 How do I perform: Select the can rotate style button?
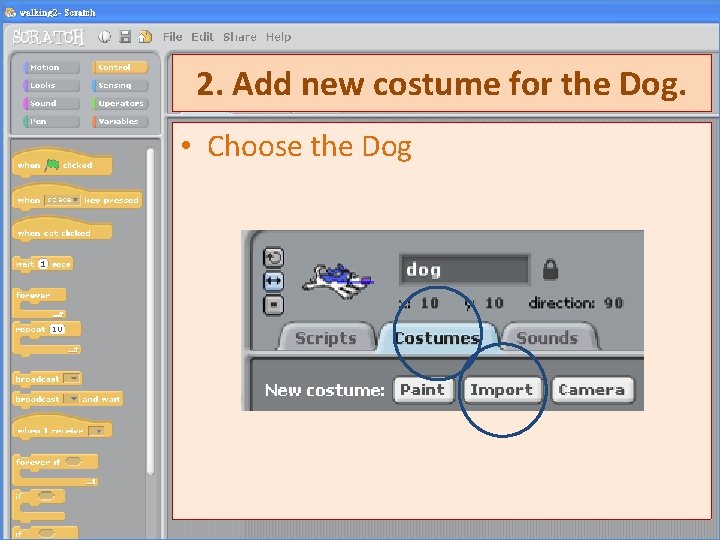coord(274,257)
